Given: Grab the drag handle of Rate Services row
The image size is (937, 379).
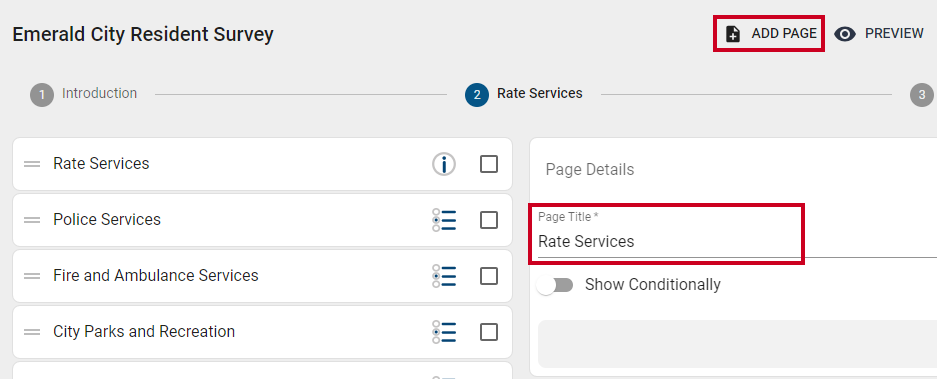Looking at the screenshot, I should pos(32,164).
